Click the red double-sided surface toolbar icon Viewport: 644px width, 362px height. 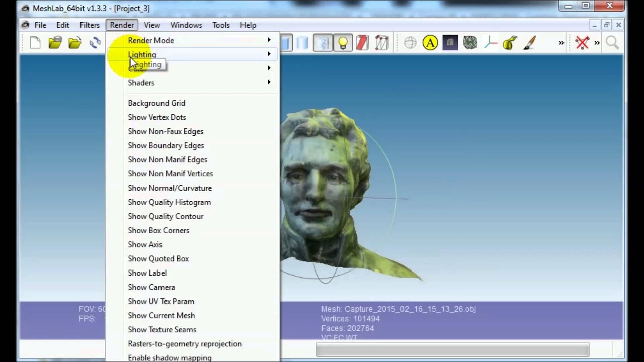[362, 43]
